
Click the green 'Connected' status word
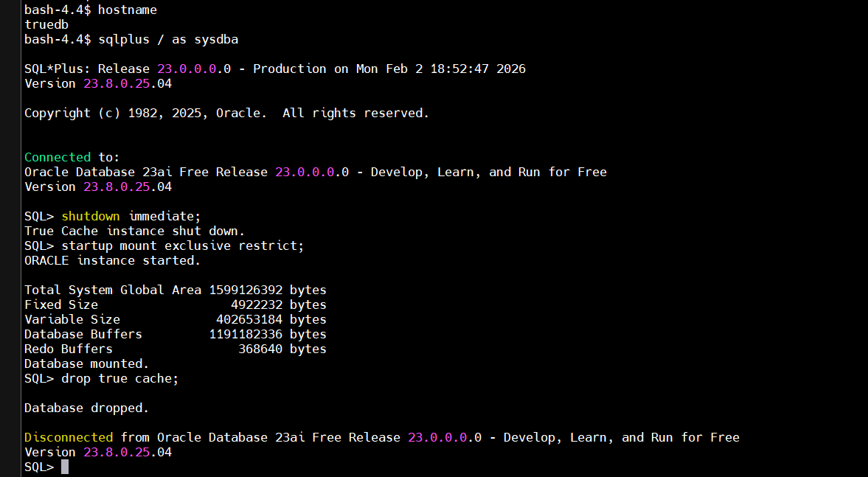pos(58,157)
